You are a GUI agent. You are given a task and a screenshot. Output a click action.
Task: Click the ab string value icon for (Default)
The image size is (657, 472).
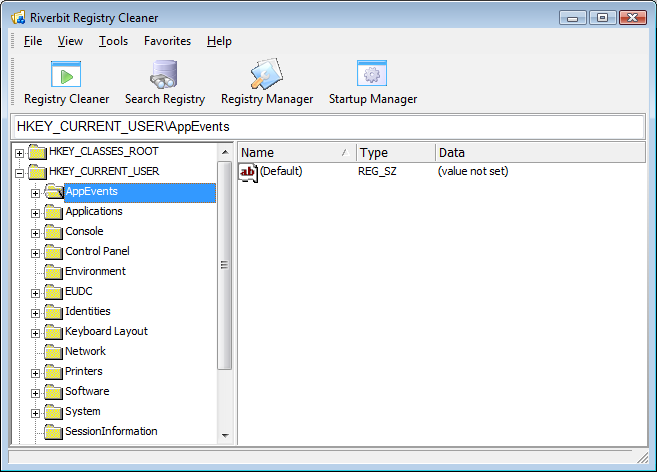pos(248,172)
